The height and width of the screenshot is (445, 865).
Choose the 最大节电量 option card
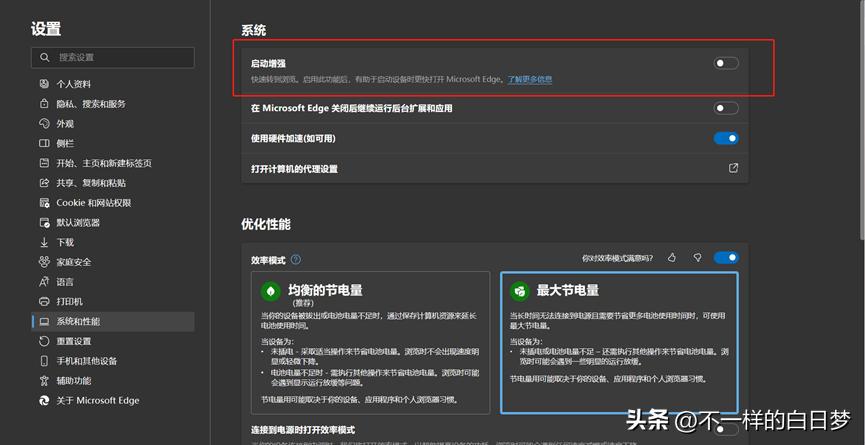[x=619, y=342]
